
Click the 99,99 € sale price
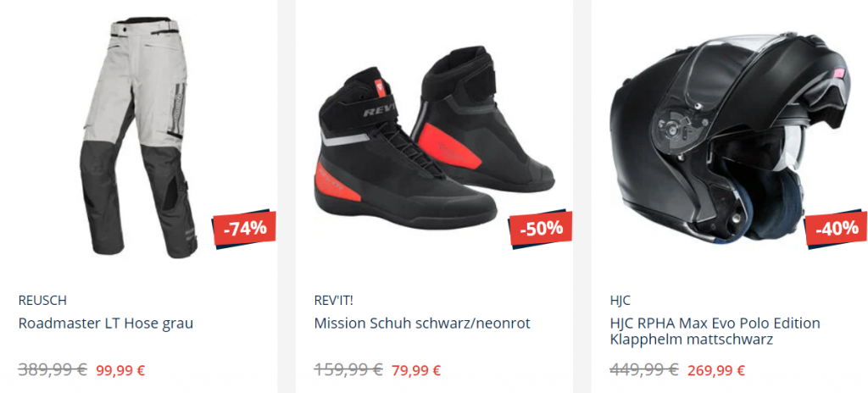tap(120, 370)
